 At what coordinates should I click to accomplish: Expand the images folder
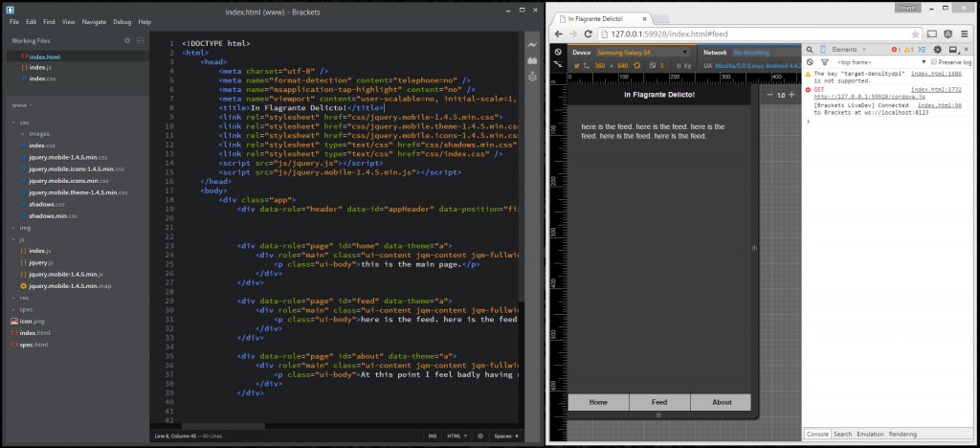[x=23, y=134]
